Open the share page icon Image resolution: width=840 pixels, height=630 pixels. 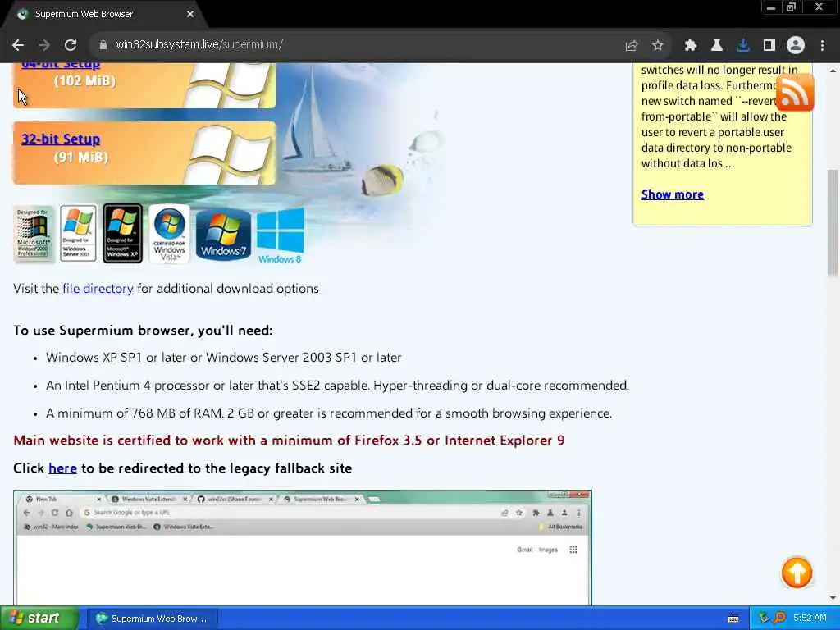632,46
